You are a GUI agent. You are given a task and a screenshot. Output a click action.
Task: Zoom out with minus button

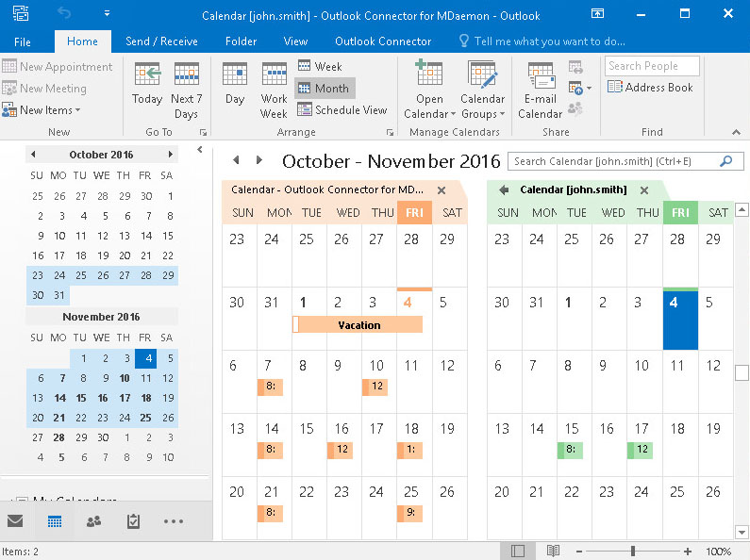[578, 552]
